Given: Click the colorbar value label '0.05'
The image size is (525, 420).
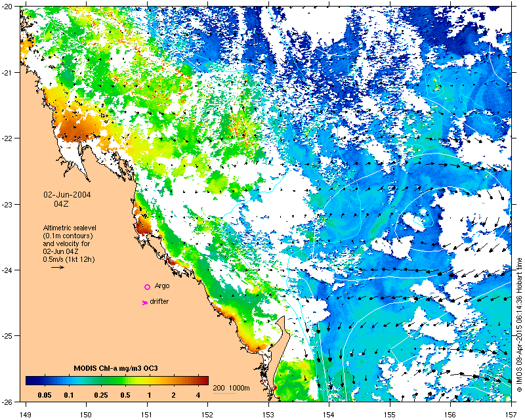Looking at the screenshot, I should [45, 395].
